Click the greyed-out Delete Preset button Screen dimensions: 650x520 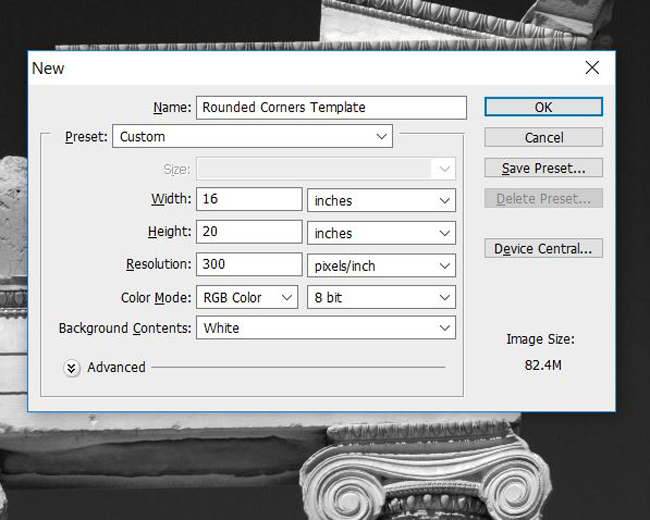point(543,199)
